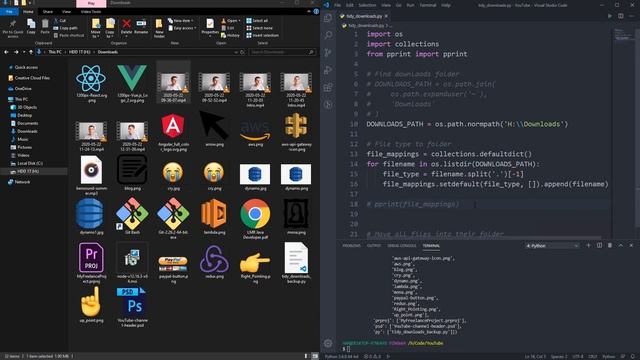Collapse the Explorer ribbon with chevron
The image size is (640, 360).
309,12
